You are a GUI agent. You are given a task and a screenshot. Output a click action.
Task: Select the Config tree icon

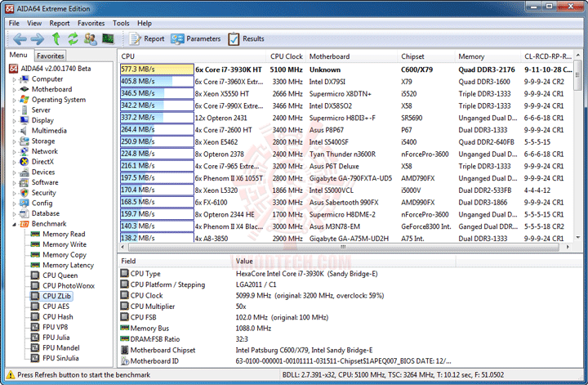(24, 203)
